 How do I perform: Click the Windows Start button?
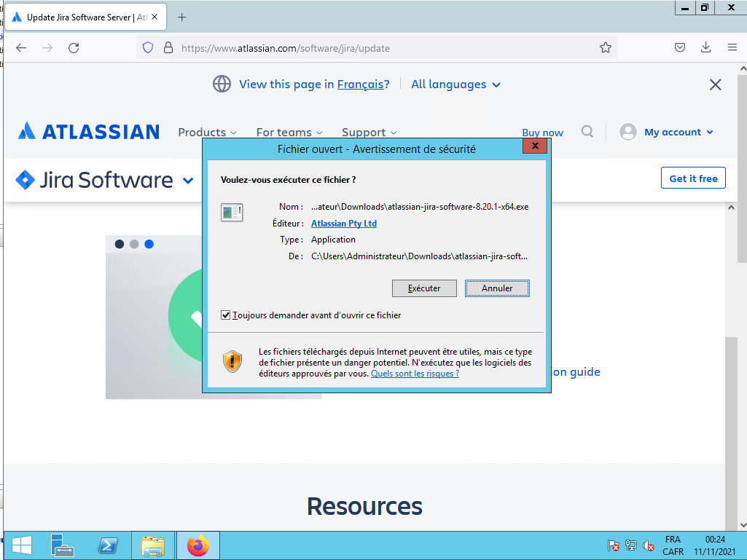(x=22, y=545)
